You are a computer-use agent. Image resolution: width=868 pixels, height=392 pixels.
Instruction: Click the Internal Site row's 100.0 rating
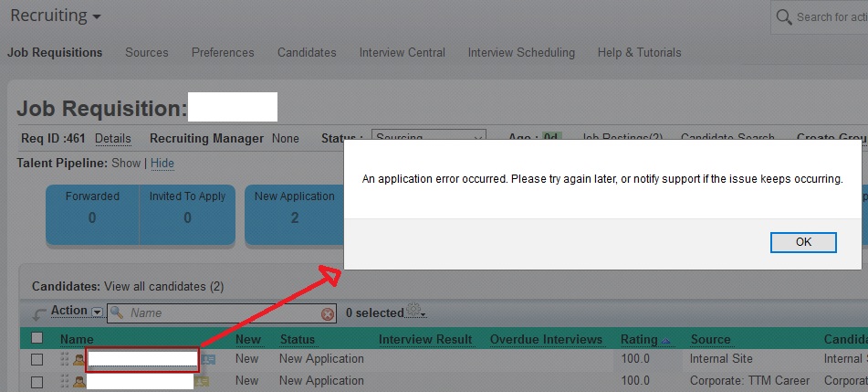pos(635,359)
